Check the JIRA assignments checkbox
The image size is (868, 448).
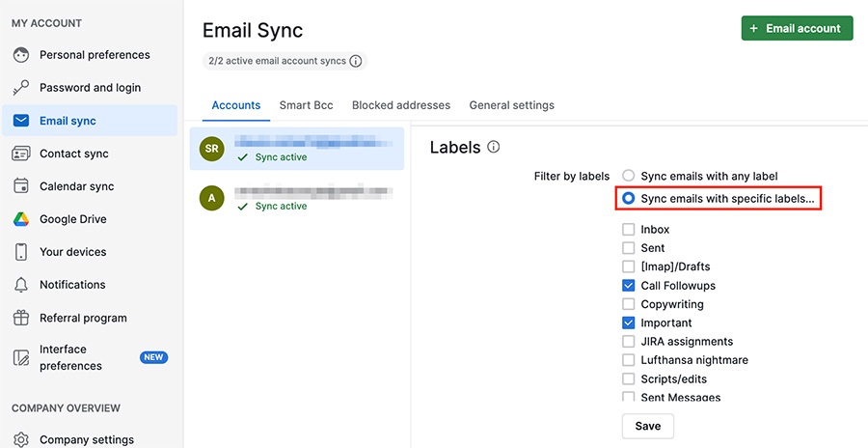[628, 342]
